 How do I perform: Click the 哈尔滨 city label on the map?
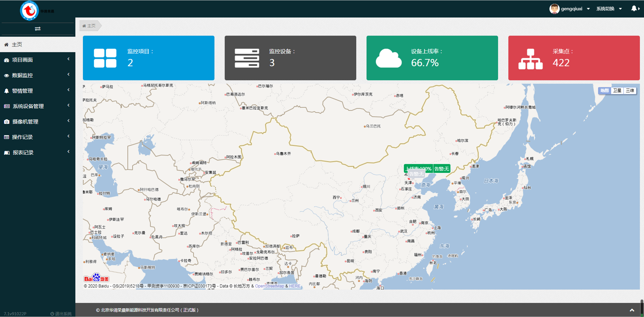tap(463, 141)
